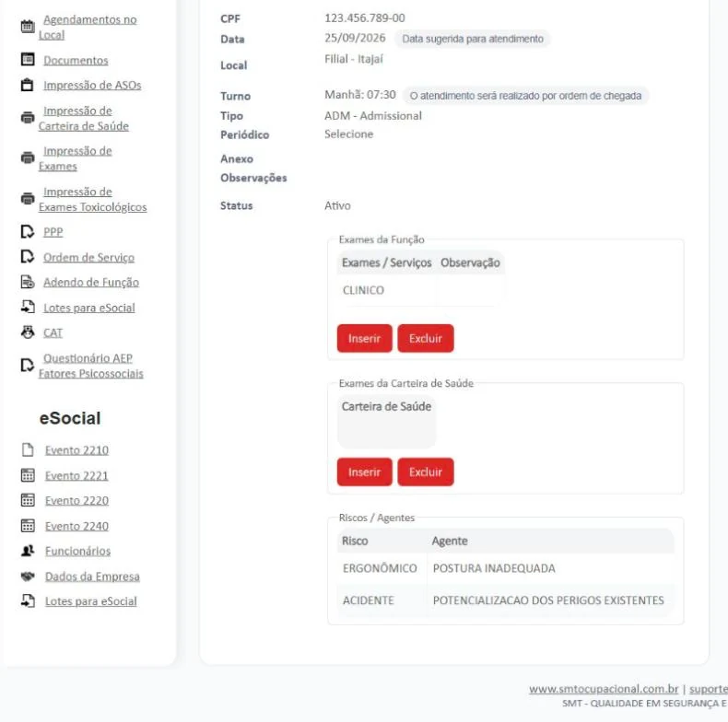Click the Manhã: 07:30 turno value

[x=359, y=95]
